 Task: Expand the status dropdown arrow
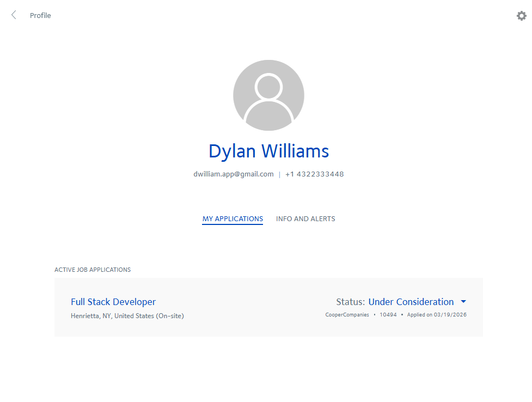pos(463,302)
